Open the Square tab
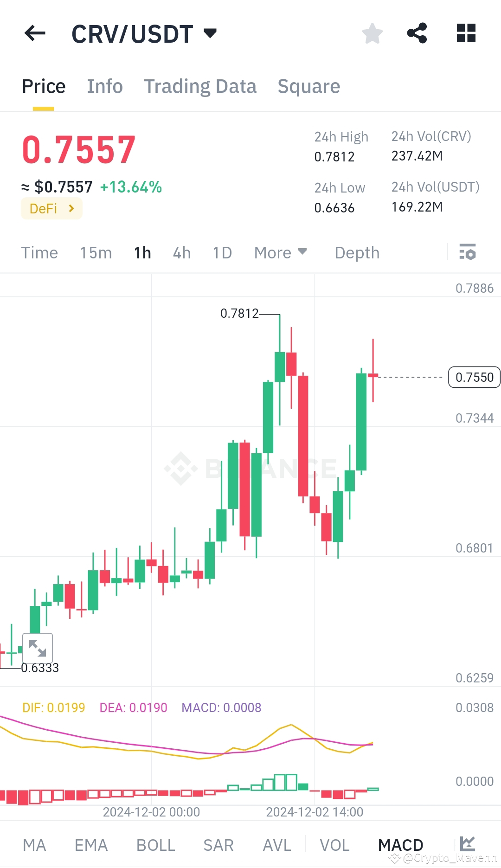This screenshot has height=868, width=501. [x=308, y=86]
